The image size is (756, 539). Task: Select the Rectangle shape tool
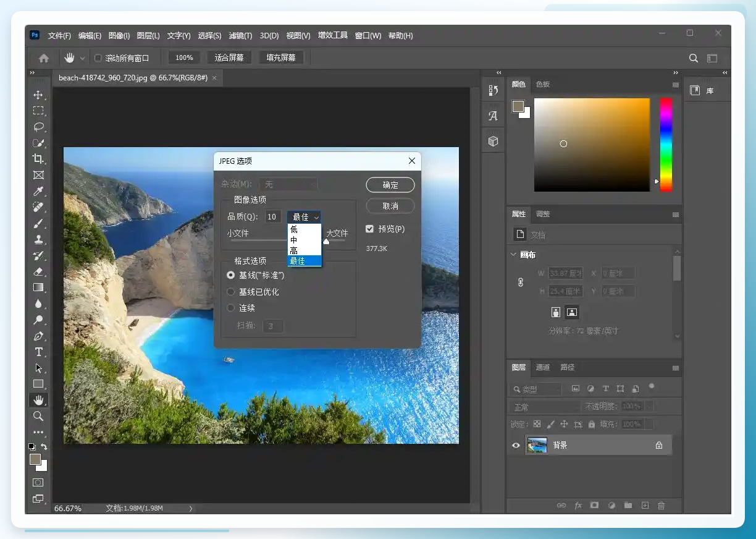38,384
